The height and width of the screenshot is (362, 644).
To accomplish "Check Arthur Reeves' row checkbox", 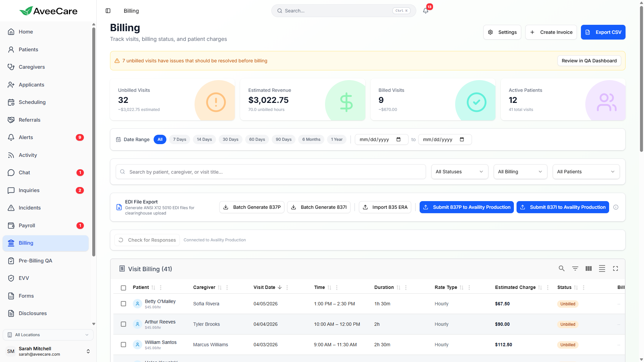I will click(123, 324).
